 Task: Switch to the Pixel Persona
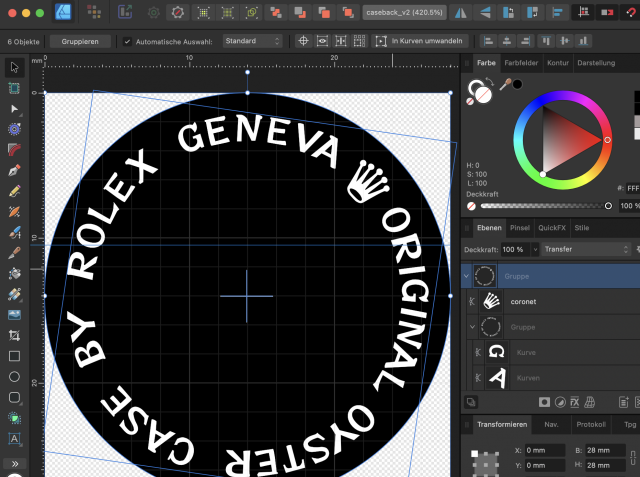[x=94, y=12]
